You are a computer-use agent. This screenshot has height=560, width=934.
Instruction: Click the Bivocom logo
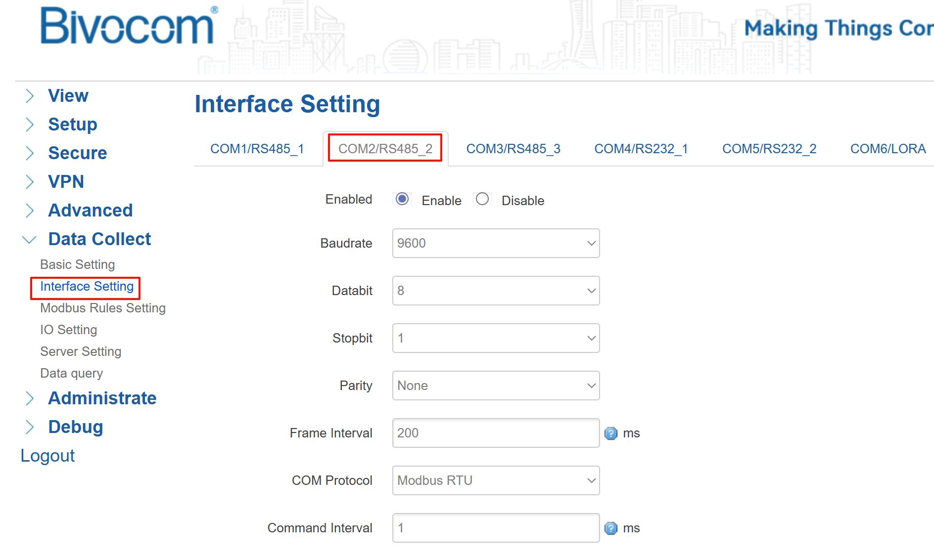coord(128,27)
